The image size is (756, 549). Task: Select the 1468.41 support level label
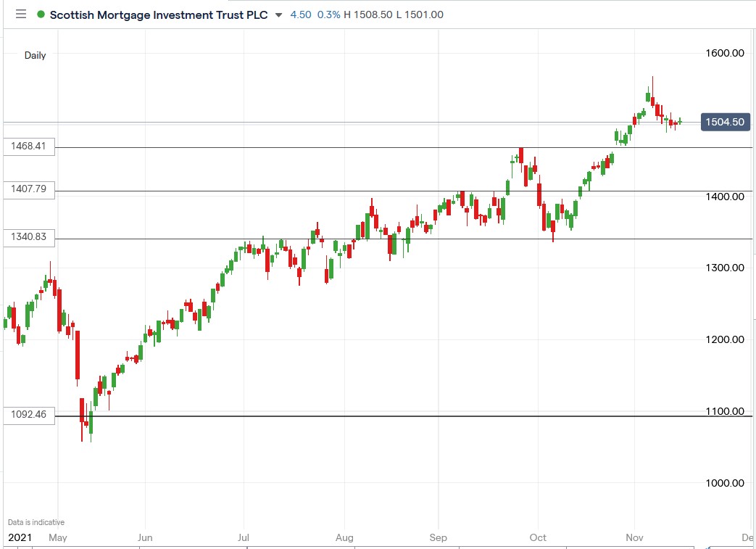29,146
